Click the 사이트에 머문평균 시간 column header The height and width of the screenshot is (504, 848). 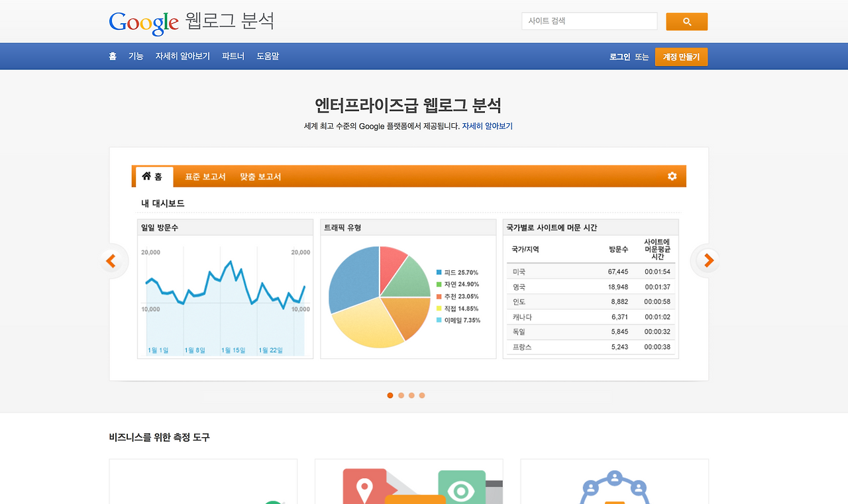pos(658,249)
